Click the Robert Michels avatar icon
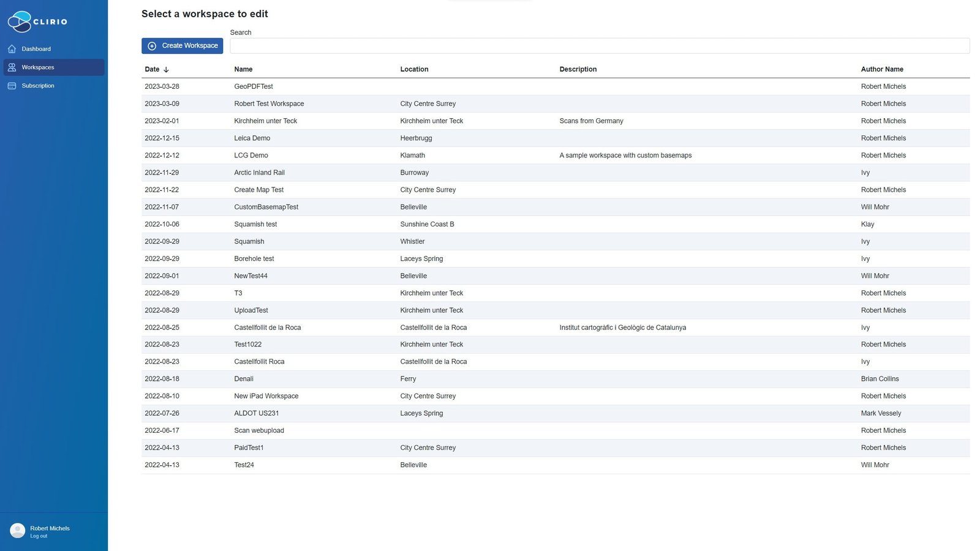This screenshot has width=980, height=551. [18, 530]
